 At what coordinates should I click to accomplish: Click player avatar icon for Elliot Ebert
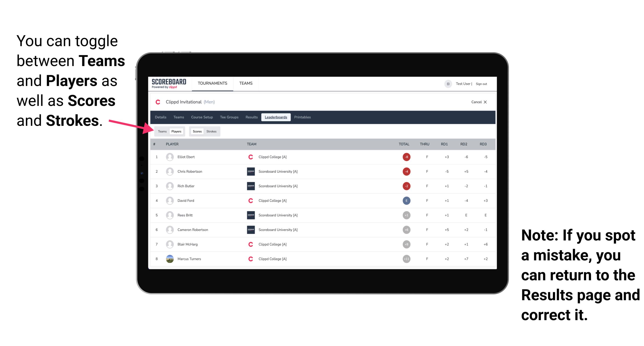169,157
